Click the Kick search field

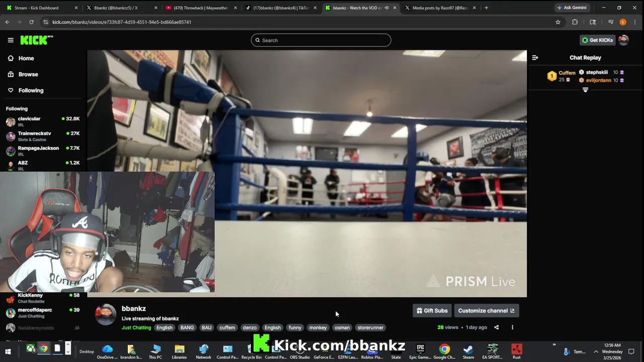point(321,40)
